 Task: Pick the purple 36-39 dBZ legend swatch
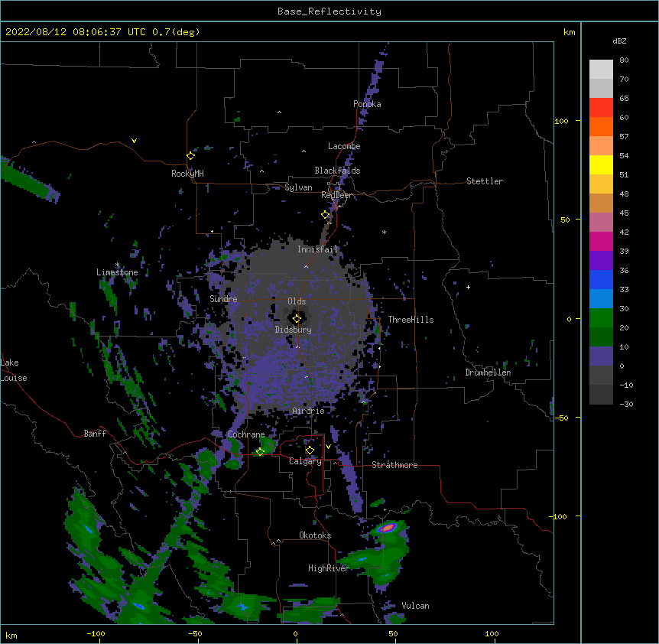point(601,261)
